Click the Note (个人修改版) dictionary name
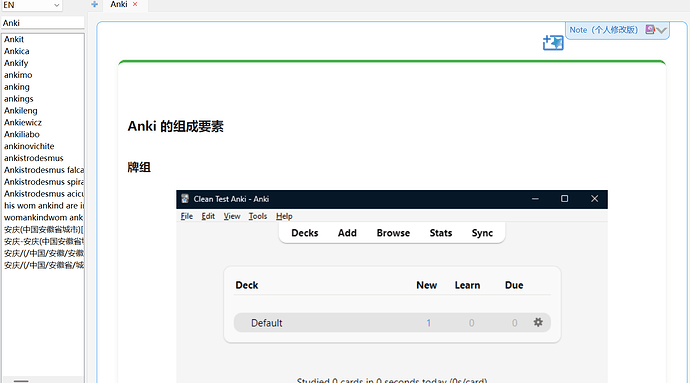690x383 pixels. (603, 30)
